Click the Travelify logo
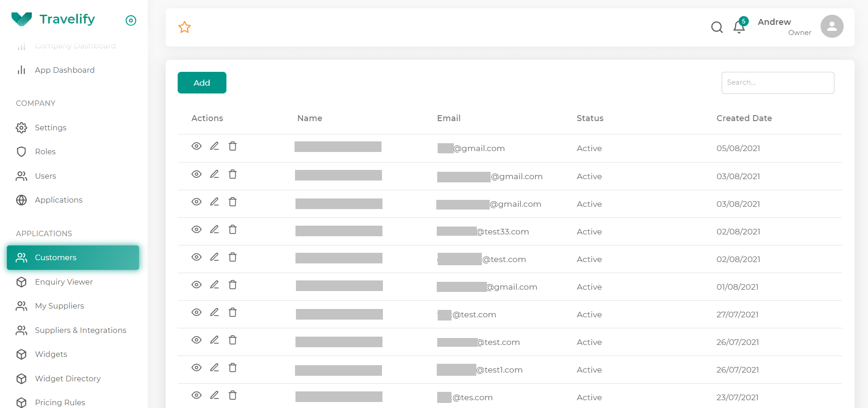 tap(53, 19)
